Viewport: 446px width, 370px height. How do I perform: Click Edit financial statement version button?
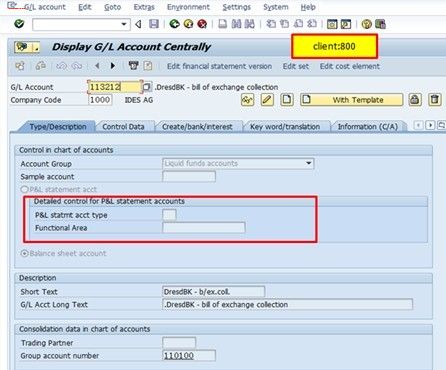[219, 66]
